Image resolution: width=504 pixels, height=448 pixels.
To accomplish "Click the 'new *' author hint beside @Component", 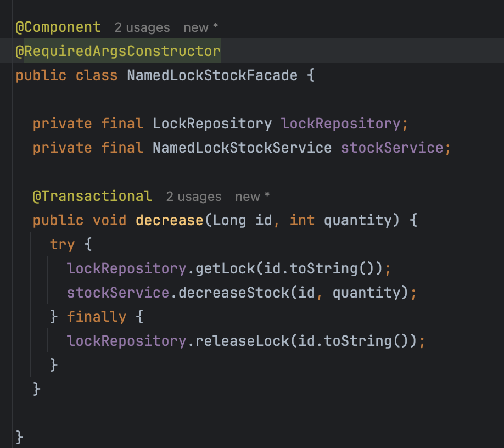I will [200, 27].
